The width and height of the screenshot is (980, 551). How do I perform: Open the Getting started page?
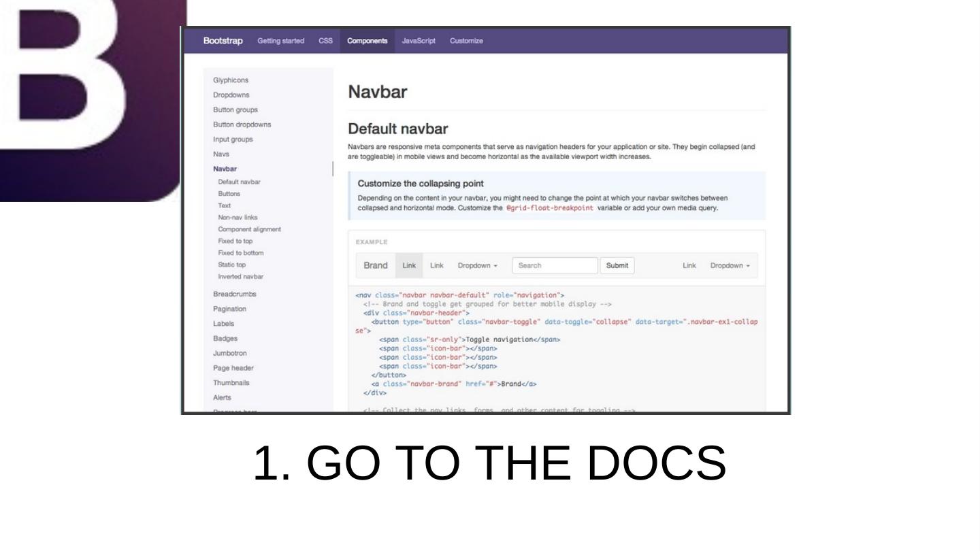point(281,41)
